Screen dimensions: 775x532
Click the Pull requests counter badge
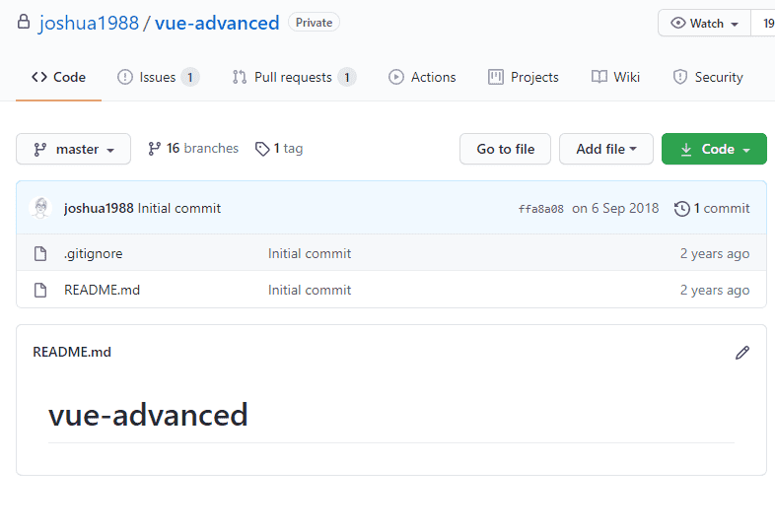tap(347, 77)
